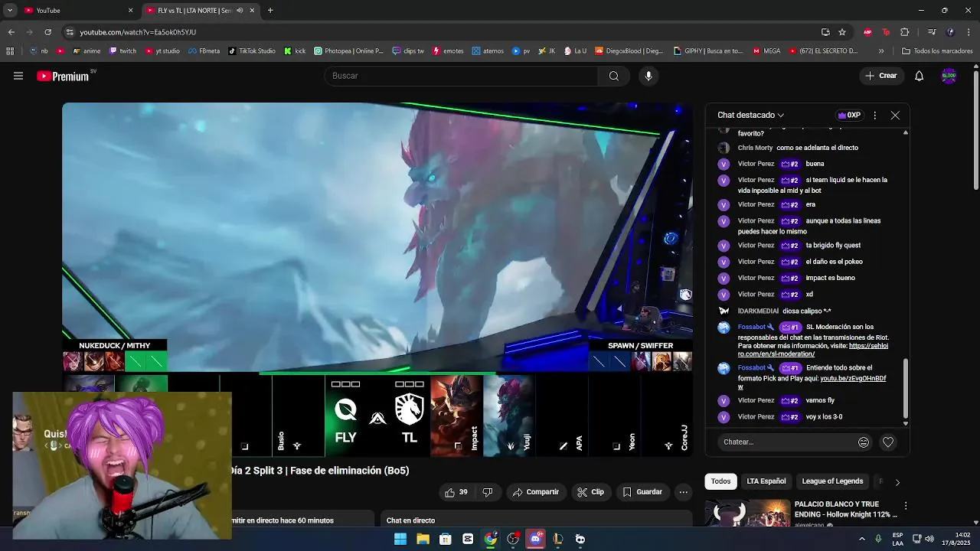980x551 pixels.
Task: Mute the FLY vs TL tab audio
Action: [240, 11]
